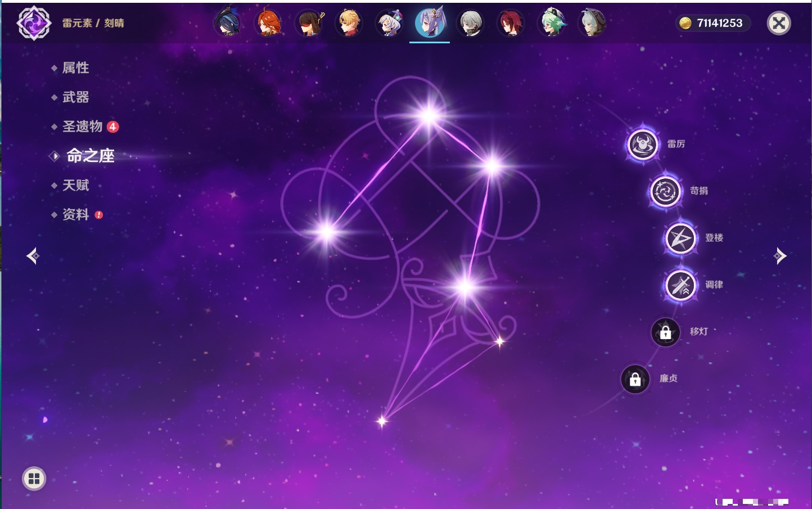Select the blonde-haired character portrait
The width and height of the screenshot is (812, 509).
(x=349, y=23)
